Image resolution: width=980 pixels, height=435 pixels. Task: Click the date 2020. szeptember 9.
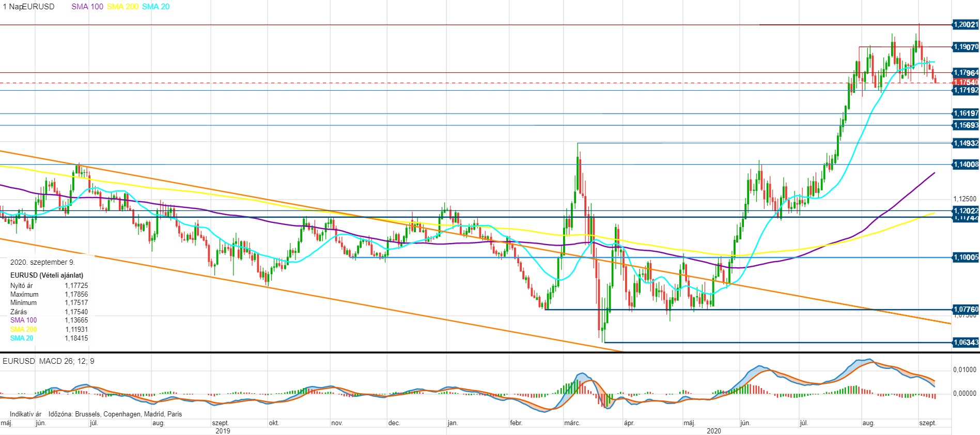(x=42, y=262)
